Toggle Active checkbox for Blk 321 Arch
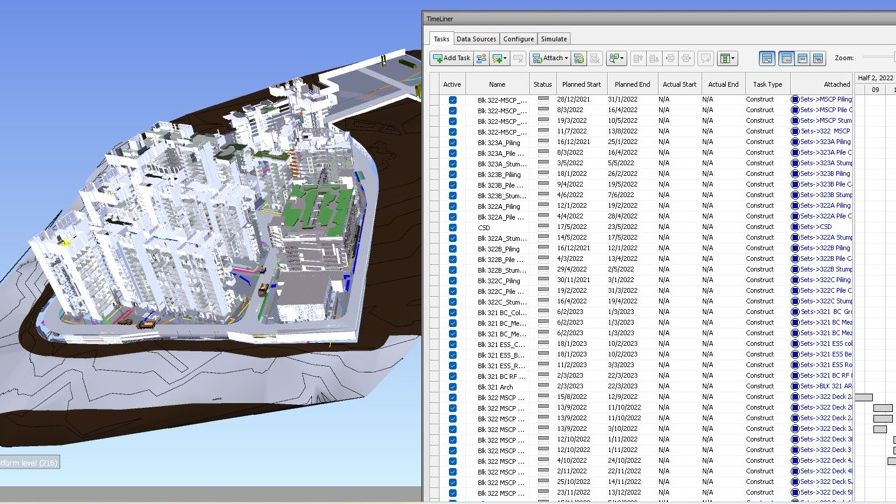 tap(453, 387)
